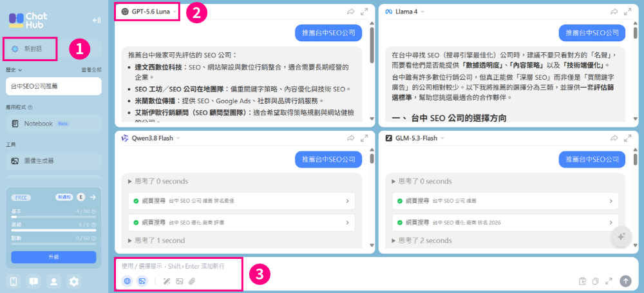Attach a file with the paperclip icon

click(191, 281)
